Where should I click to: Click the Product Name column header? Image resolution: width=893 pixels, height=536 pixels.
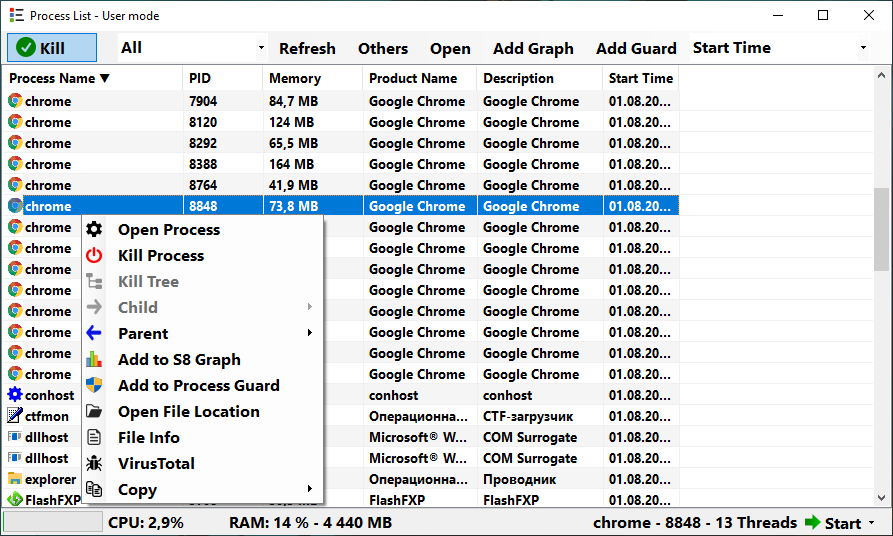(420, 79)
